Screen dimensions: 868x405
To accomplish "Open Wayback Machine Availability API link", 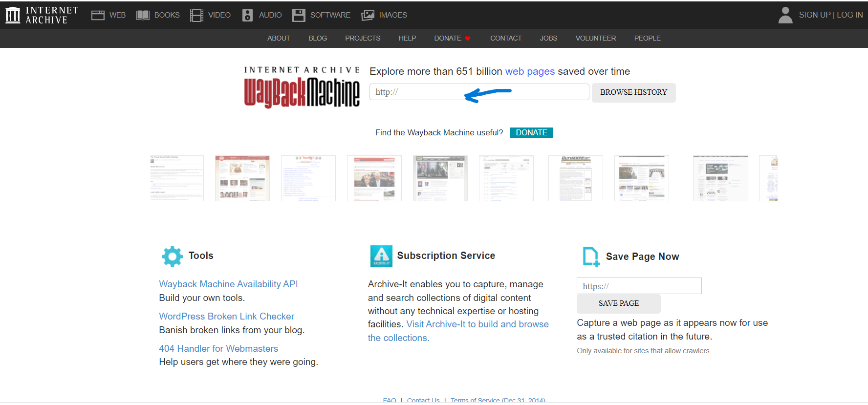I will click(228, 284).
